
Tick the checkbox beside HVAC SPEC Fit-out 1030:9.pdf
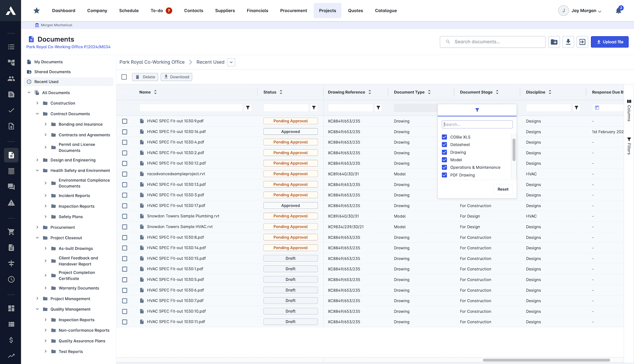tap(124, 121)
